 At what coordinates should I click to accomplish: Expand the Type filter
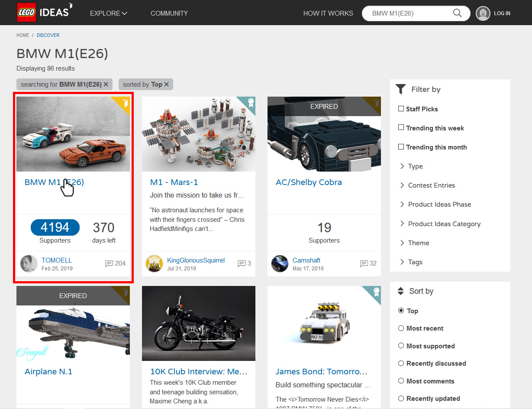pyautogui.click(x=411, y=166)
